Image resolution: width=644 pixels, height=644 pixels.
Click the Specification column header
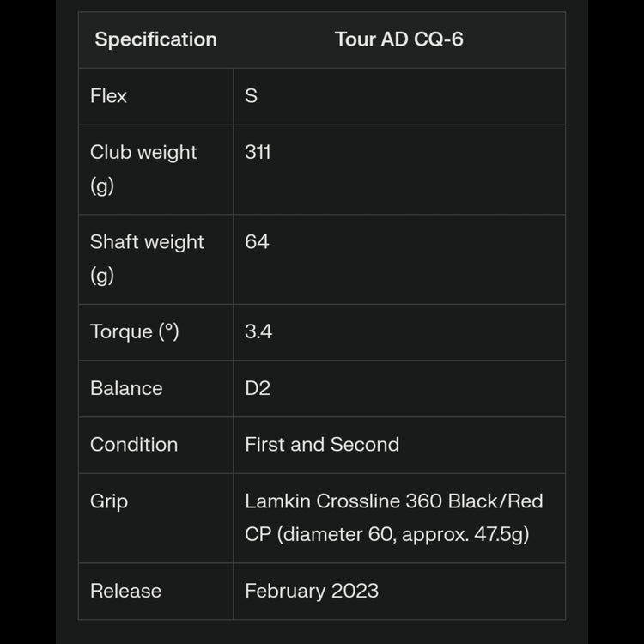pos(155,39)
